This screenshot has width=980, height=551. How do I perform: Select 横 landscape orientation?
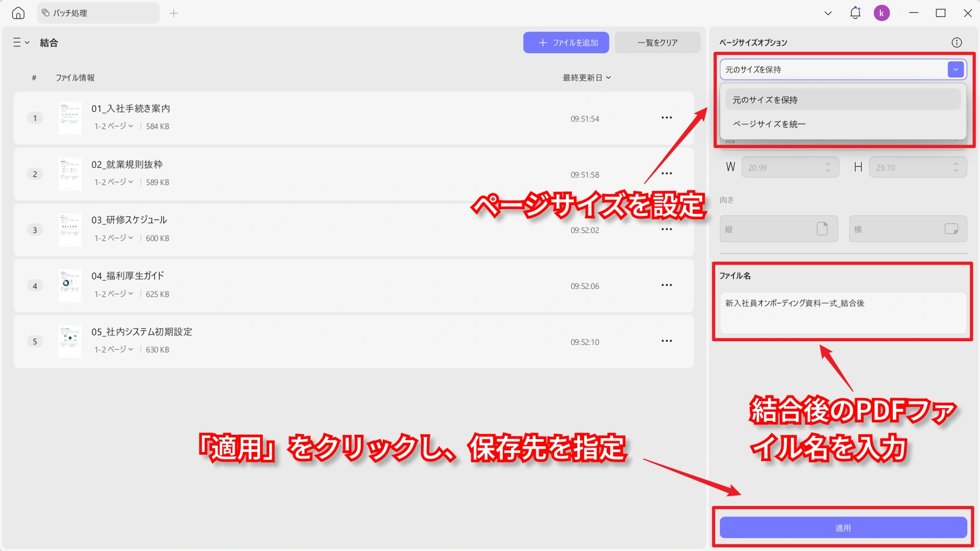908,229
